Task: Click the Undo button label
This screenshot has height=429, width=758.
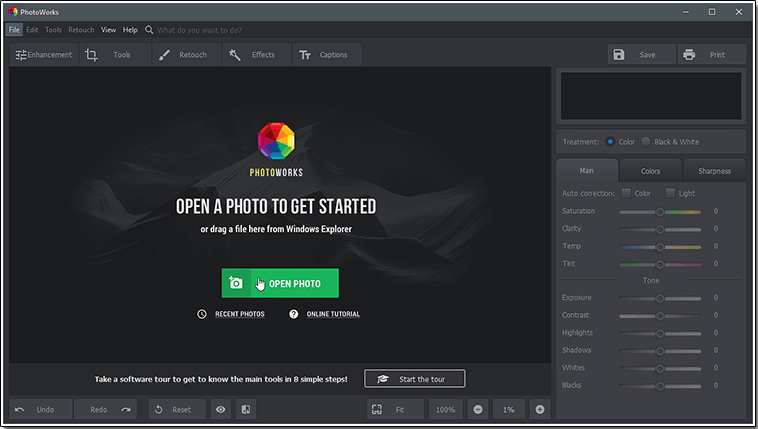Action: 45,410
